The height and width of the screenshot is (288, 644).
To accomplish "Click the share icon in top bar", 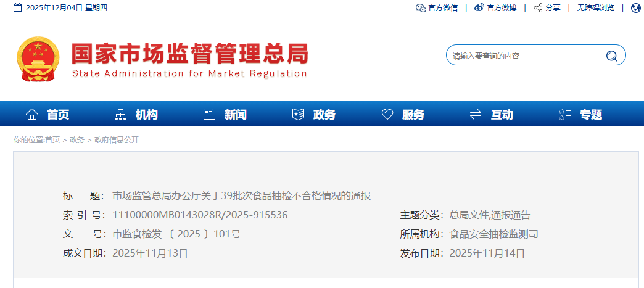I will coord(538,8).
